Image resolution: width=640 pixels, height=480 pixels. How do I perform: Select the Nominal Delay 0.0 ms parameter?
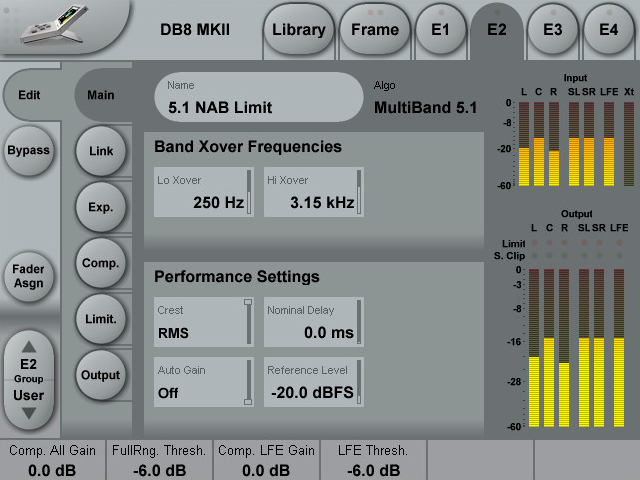pos(313,322)
